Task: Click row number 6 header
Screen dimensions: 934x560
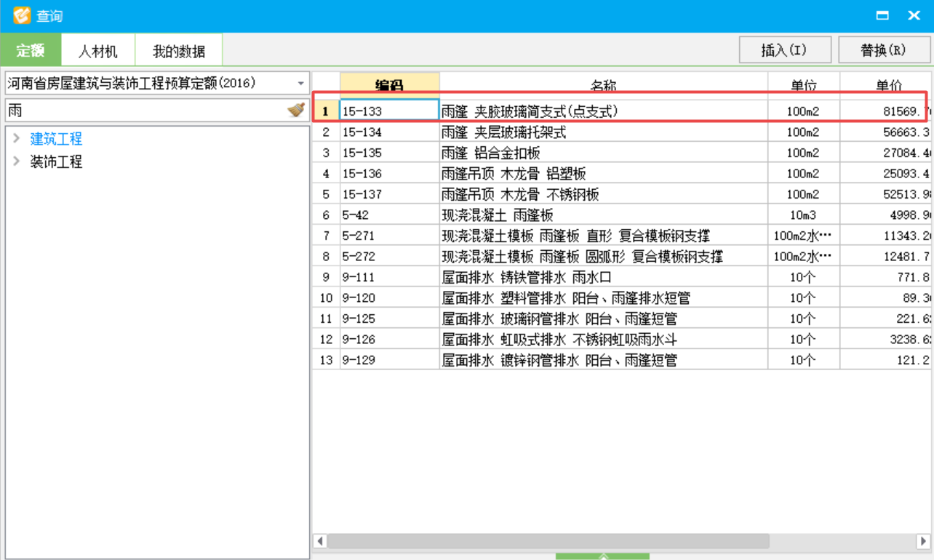Action: tap(326, 215)
